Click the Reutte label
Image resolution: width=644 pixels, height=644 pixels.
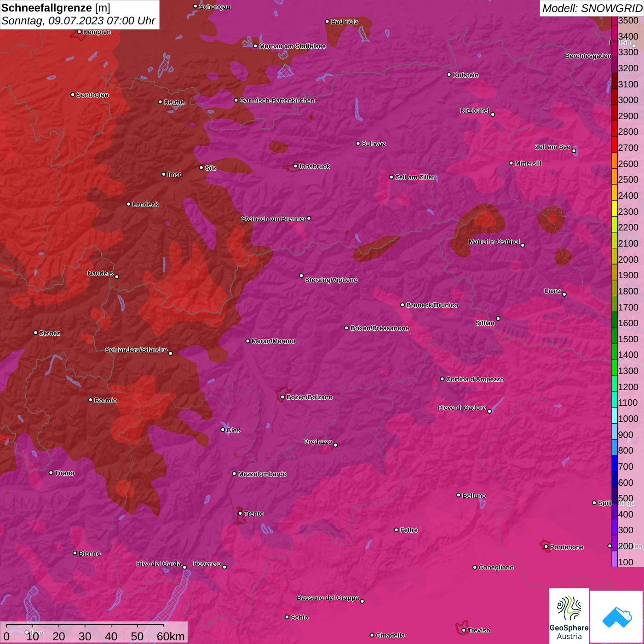(x=174, y=102)
